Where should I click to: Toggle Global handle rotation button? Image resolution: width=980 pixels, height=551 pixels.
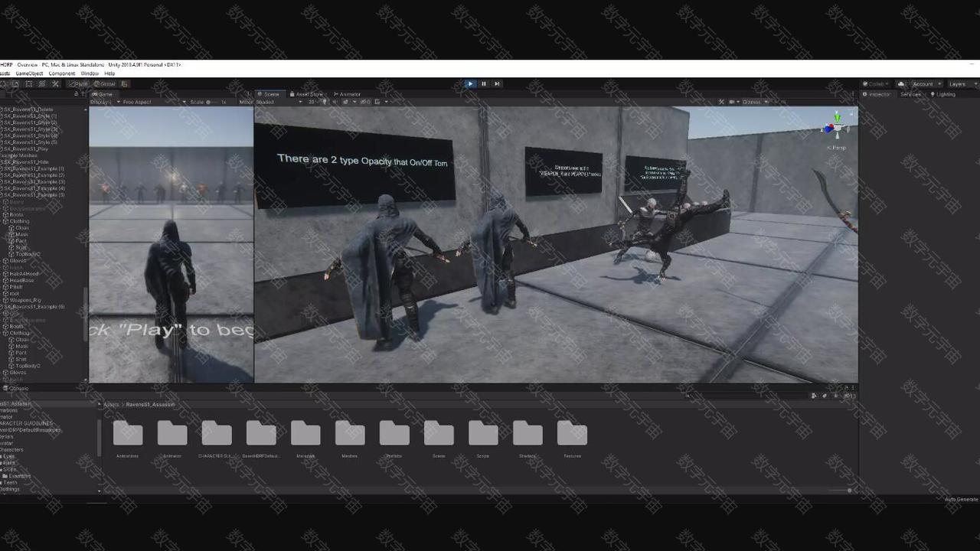(x=105, y=84)
